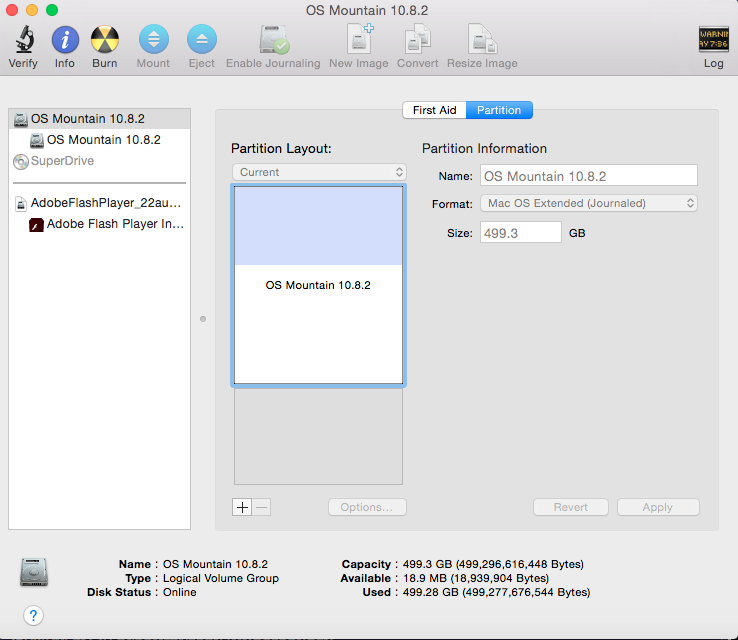Switch to the First Aid tab
This screenshot has width=738, height=640.
(434, 110)
